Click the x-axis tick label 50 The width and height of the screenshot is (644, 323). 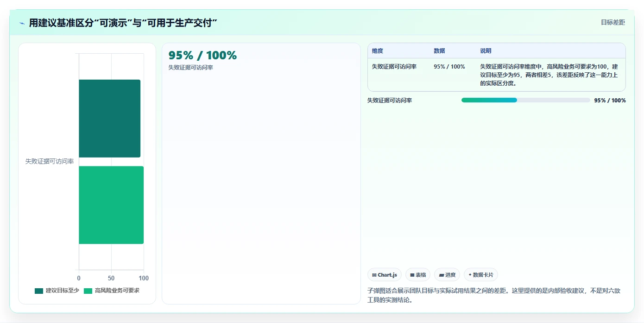click(x=111, y=279)
